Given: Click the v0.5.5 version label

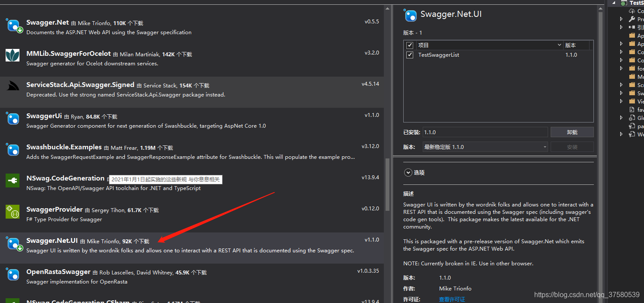Looking at the screenshot, I should point(372,22).
